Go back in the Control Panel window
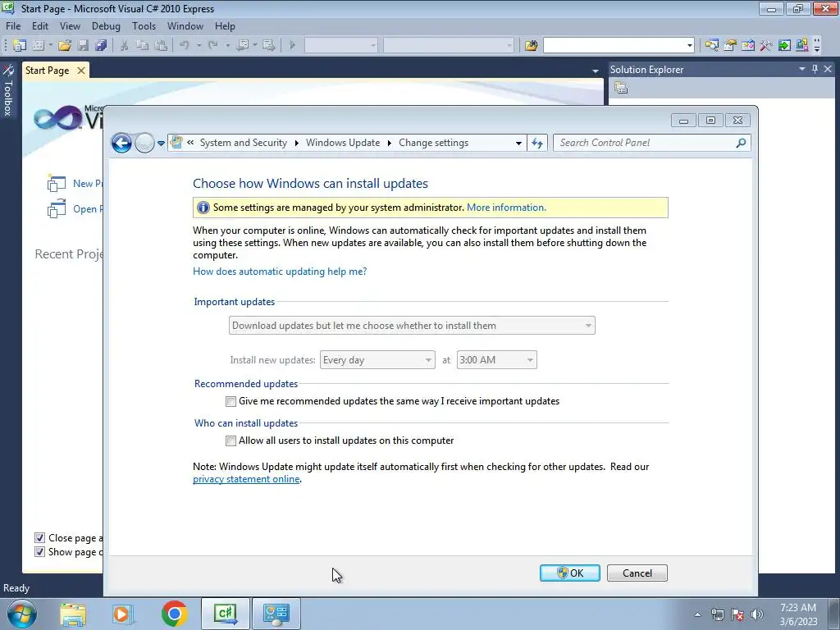 (121, 143)
